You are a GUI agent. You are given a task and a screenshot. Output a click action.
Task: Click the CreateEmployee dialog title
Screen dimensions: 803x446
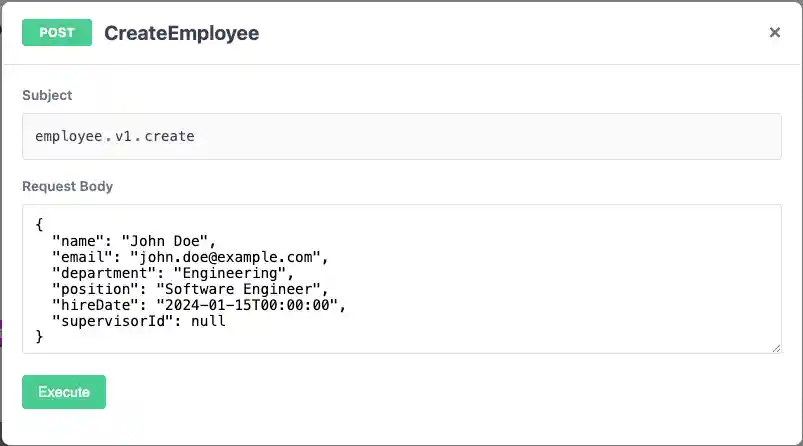[181, 33]
